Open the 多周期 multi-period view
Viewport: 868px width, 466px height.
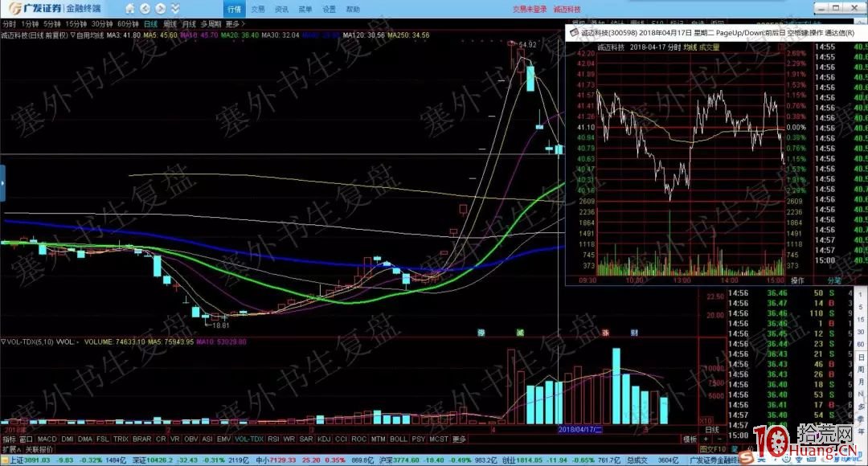(x=211, y=24)
